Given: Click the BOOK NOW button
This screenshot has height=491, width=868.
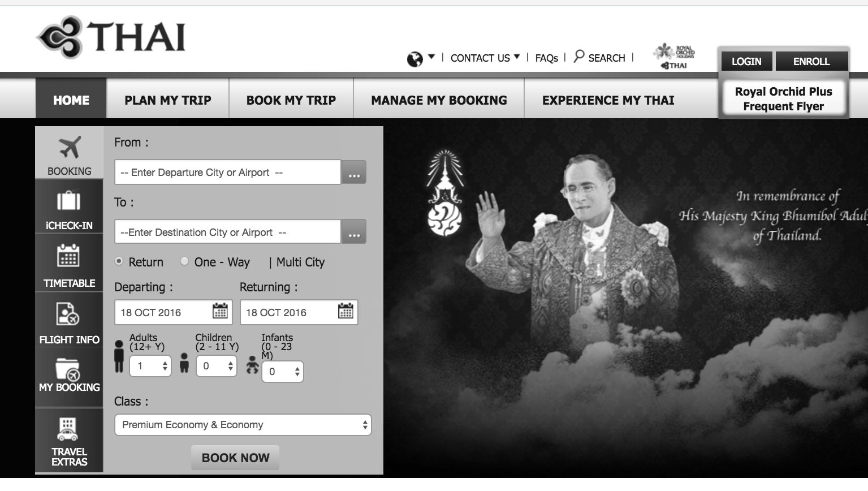Looking at the screenshot, I should (235, 458).
